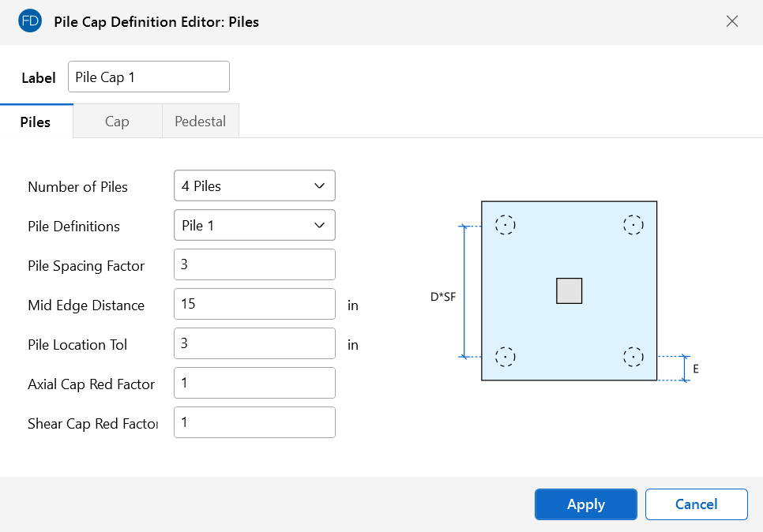Click the gray pedestal square in diagram
Viewport: 763px width, 532px height.
(x=569, y=291)
